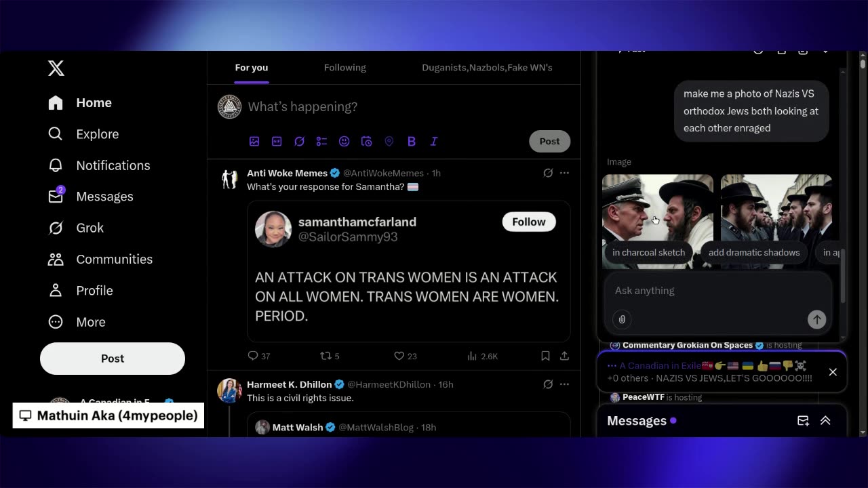Open second generated Grok image
The image size is (868, 488).
[x=776, y=208]
